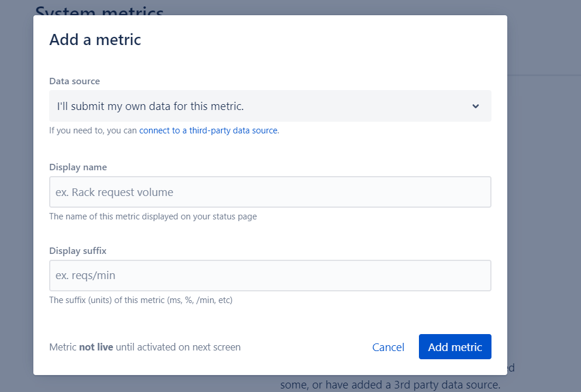581x392 pixels.
Task: Click background text mentioning 3rd party data source
Action: 390,384
